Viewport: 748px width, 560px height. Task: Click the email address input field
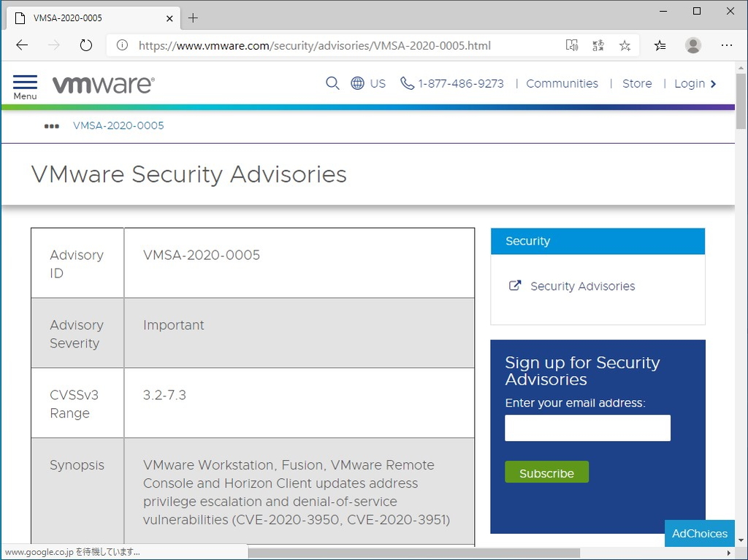[x=587, y=428]
